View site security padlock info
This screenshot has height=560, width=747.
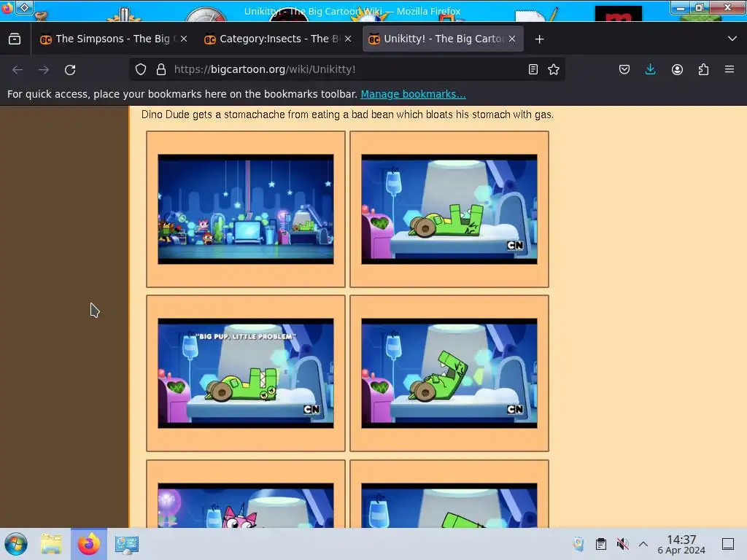point(161,69)
